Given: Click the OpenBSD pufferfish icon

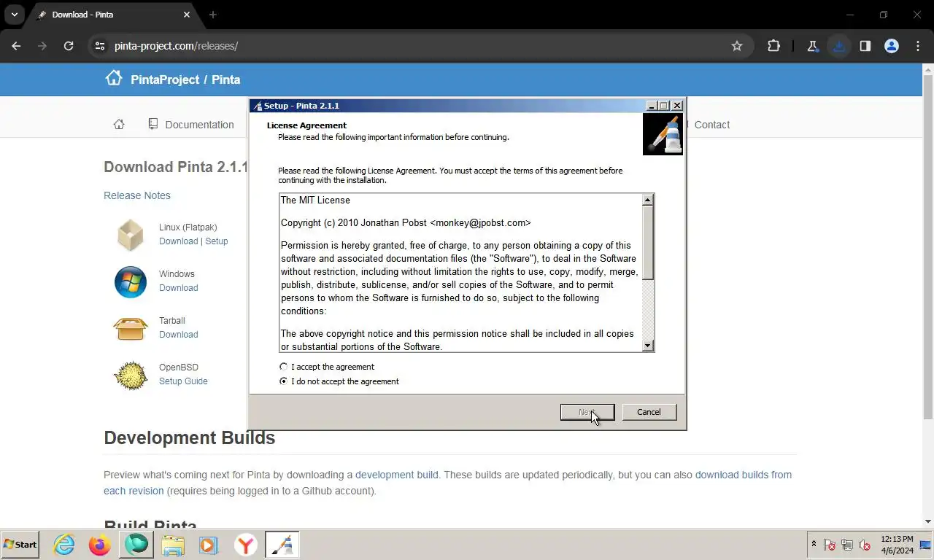Looking at the screenshot, I should pyautogui.click(x=131, y=376).
